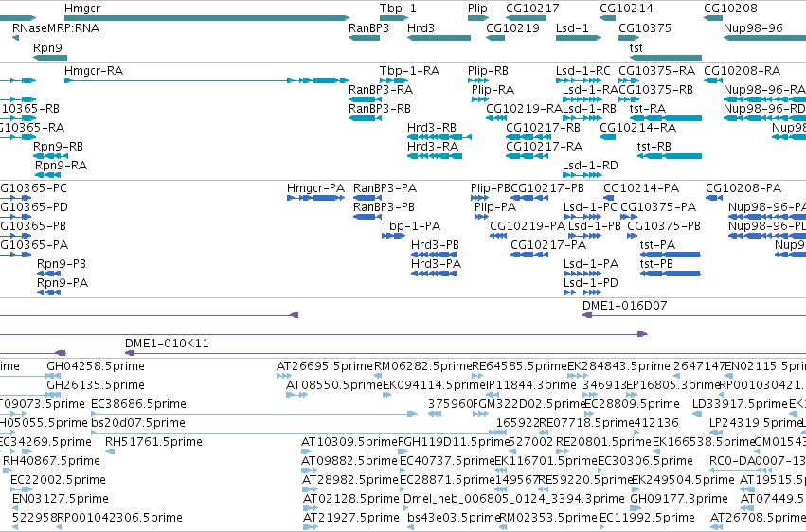Click the DME1-016D07 clone label
Screen dimensions: 806x532
point(624,306)
